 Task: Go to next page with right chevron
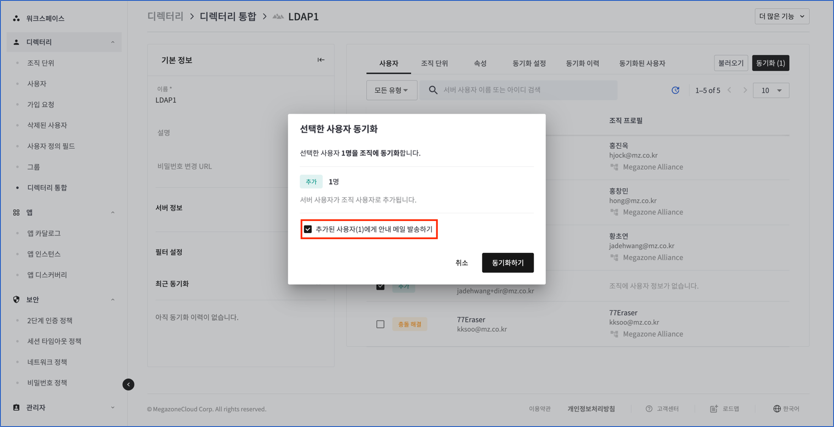[745, 90]
